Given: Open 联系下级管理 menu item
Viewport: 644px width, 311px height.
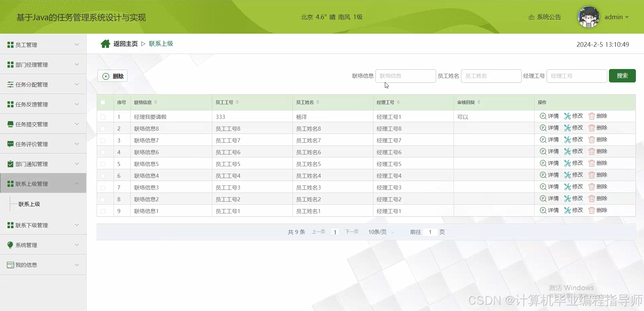Looking at the screenshot, I should (43, 225).
